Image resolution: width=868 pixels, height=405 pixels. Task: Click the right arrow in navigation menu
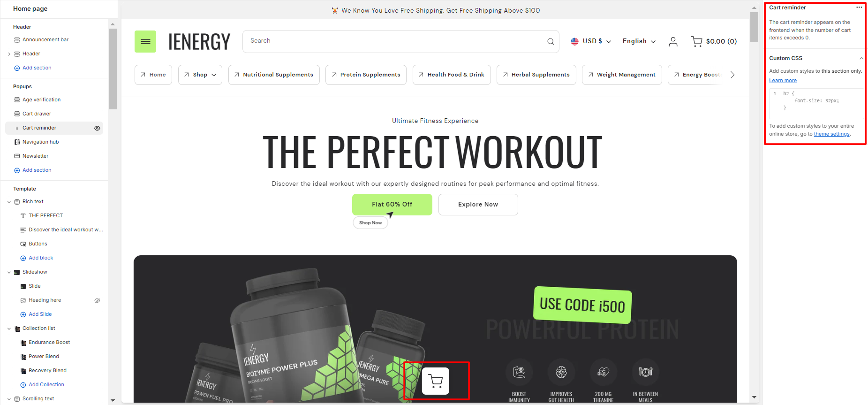(x=732, y=75)
